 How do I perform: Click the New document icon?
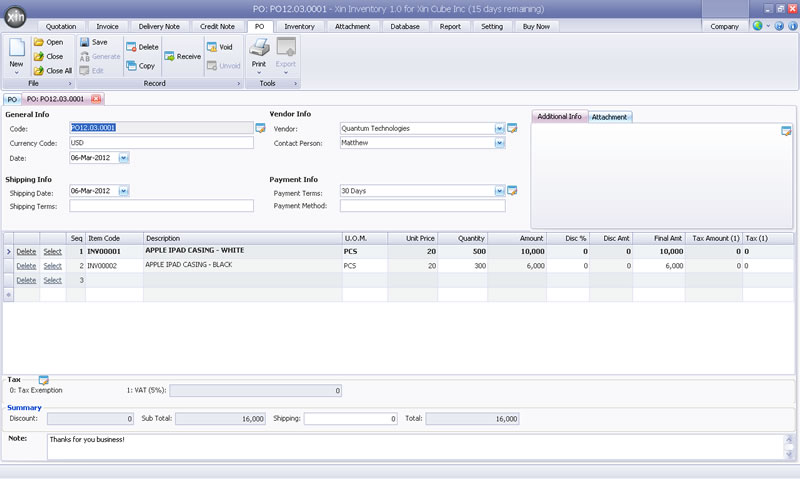16,47
